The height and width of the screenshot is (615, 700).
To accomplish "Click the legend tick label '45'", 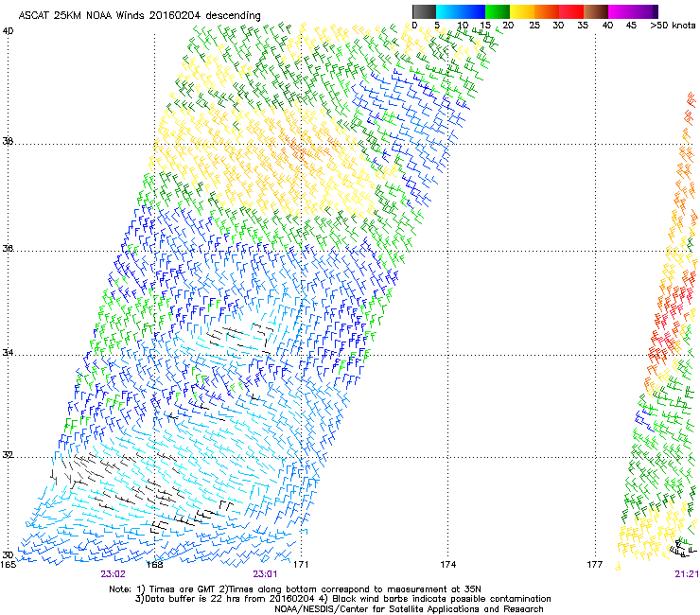I will tap(631, 26).
